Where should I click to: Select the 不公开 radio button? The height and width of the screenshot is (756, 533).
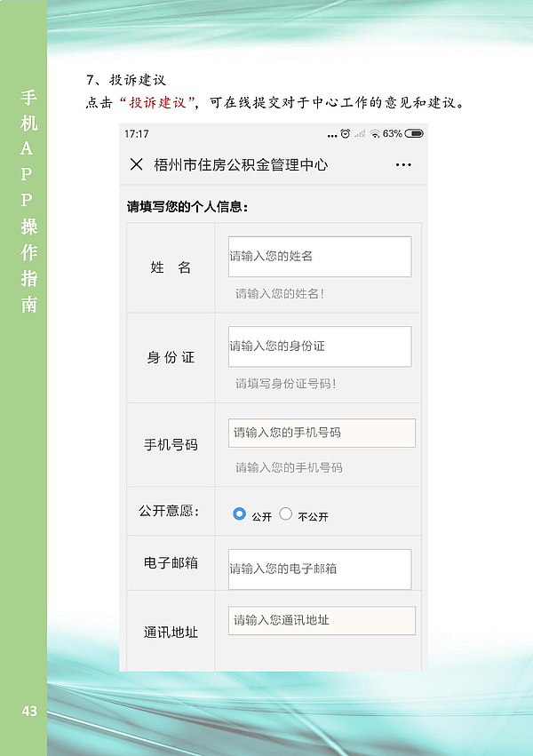286,513
